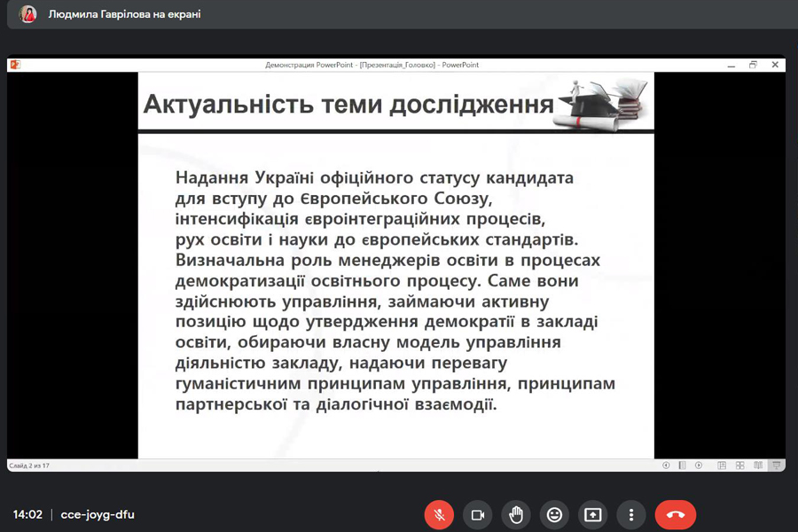
Task: Click the 14:02 time display
Action: click(x=27, y=514)
